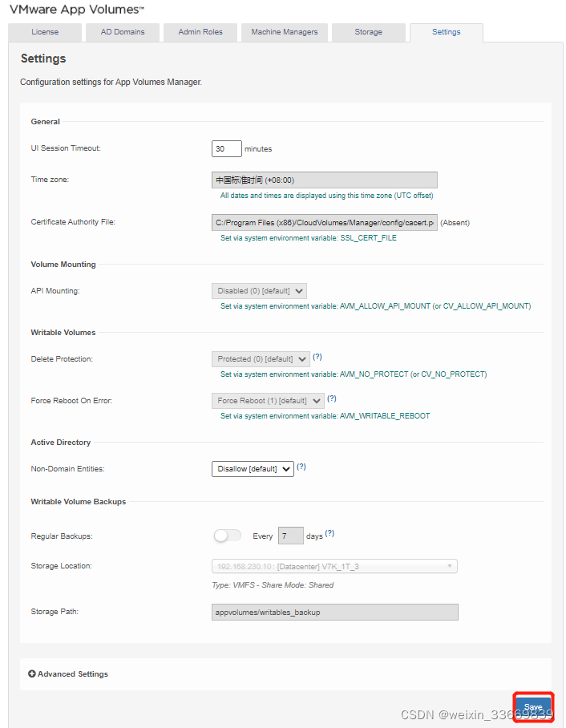Click help icon next to Non-Domain Entities

(301, 467)
